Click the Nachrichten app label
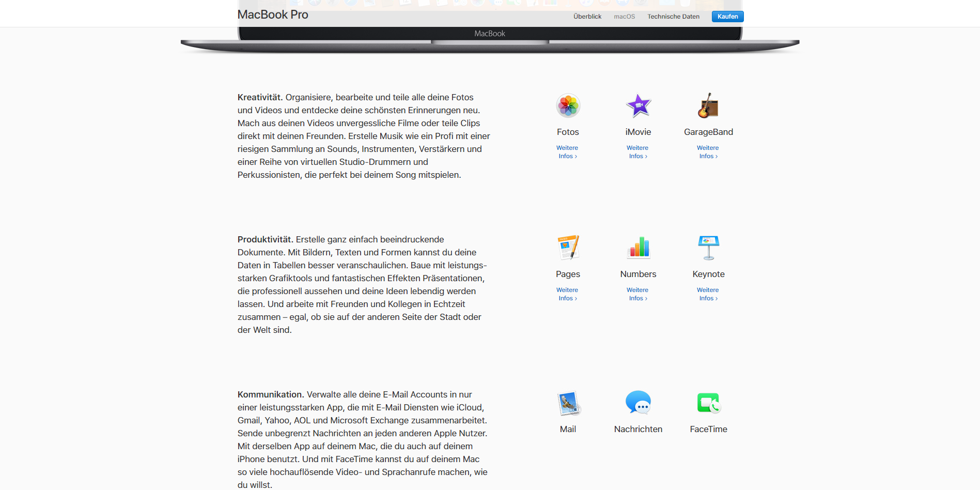 [x=638, y=429]
